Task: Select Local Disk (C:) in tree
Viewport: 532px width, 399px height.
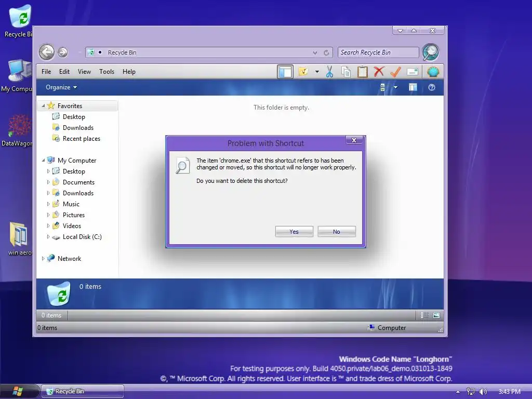Action: (82, 237)
